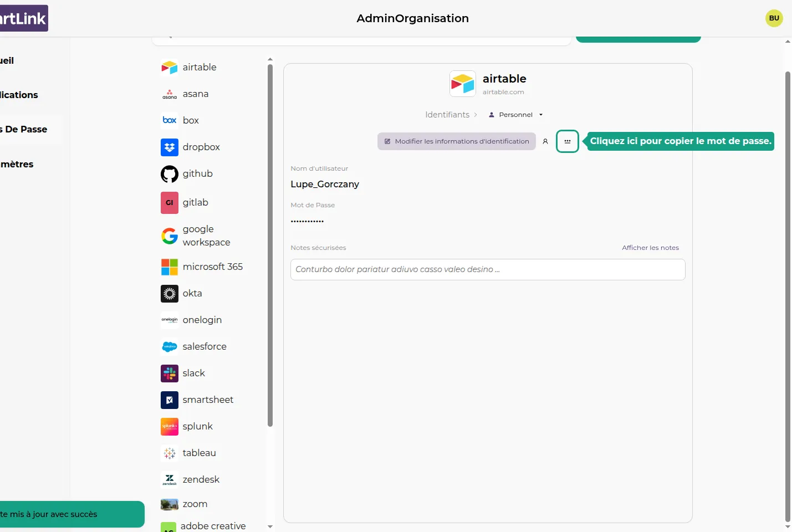Click the secure notes text field
The image size is (792, 532).
(487, 270)
